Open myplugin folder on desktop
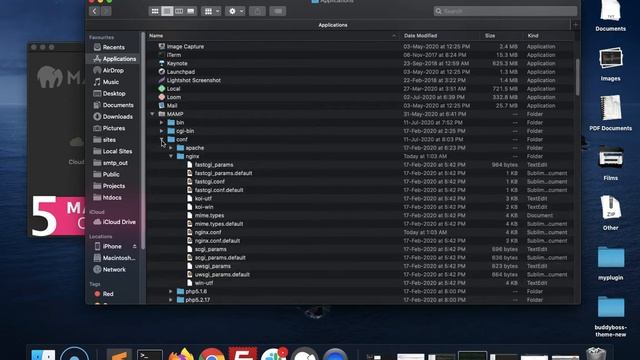This screenshot has height=360, width=640. pyautogui.click(x=611, y=263)
